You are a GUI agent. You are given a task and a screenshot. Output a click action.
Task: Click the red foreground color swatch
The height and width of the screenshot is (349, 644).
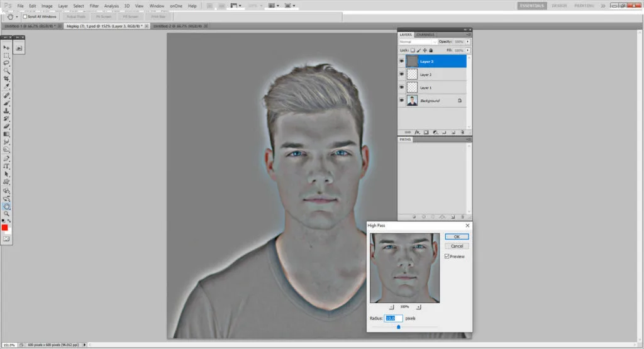tap(5, 228)
